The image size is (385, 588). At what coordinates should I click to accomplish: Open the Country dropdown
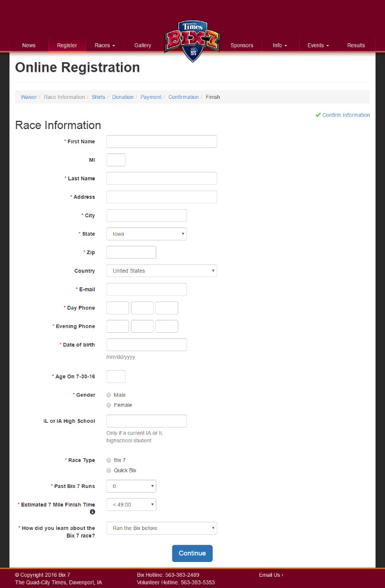pyautogui.click(x=161, y=271)
